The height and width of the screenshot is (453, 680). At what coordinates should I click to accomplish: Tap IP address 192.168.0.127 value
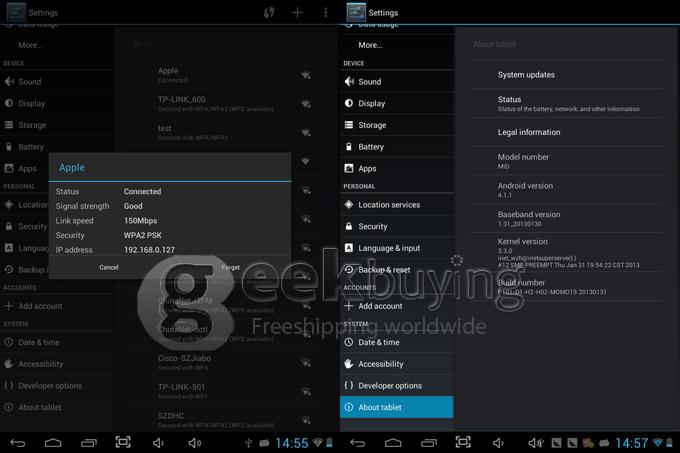pyautogui.click(x=150, y=250)
